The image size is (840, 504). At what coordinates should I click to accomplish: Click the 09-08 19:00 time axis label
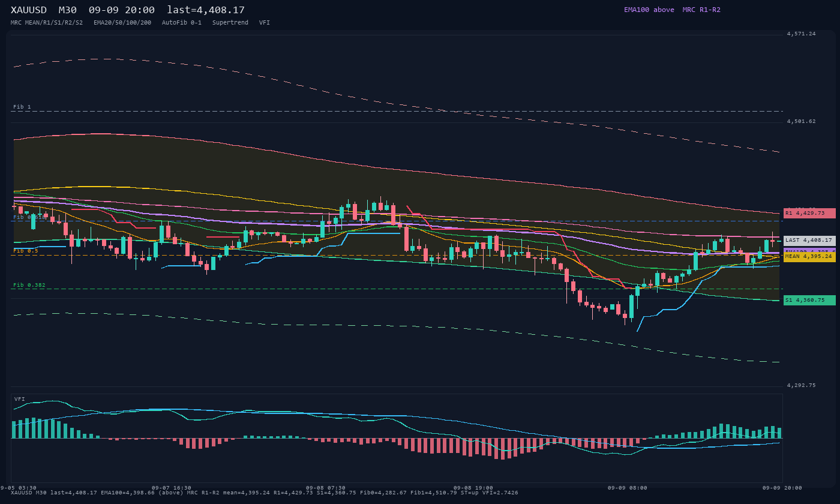(473, 488)
